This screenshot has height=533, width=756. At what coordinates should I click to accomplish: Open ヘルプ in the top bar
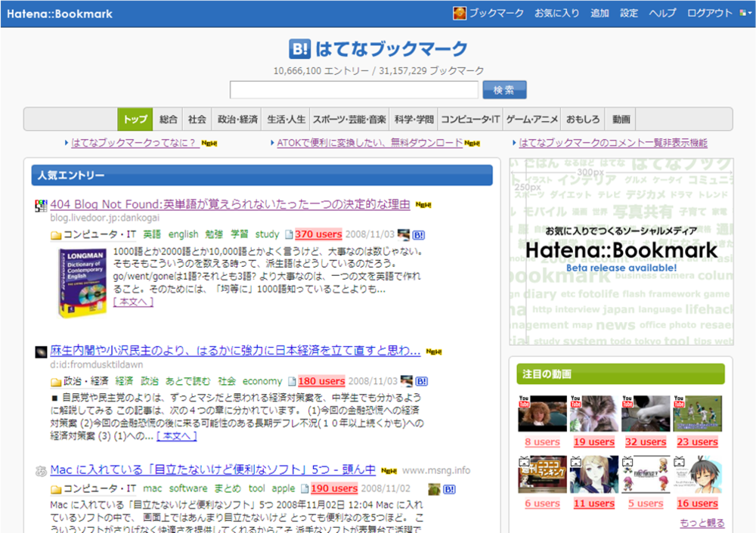[662, 13]
